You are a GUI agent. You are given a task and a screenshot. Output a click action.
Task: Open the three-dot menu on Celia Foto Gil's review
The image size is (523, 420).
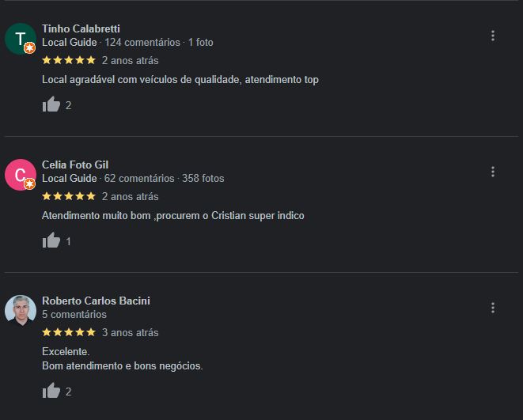[x=493, y=172]
